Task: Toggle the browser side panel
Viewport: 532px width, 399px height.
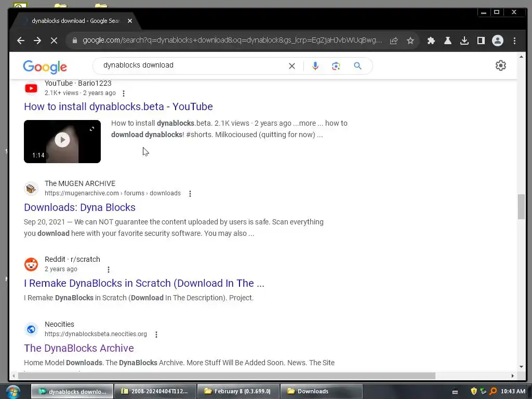Action: 481,41
